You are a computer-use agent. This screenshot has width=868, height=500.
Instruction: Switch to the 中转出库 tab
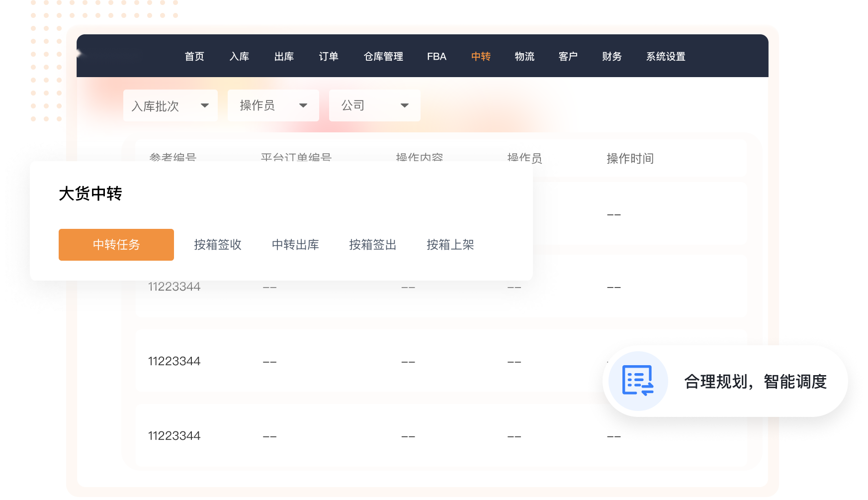[295, 245]
